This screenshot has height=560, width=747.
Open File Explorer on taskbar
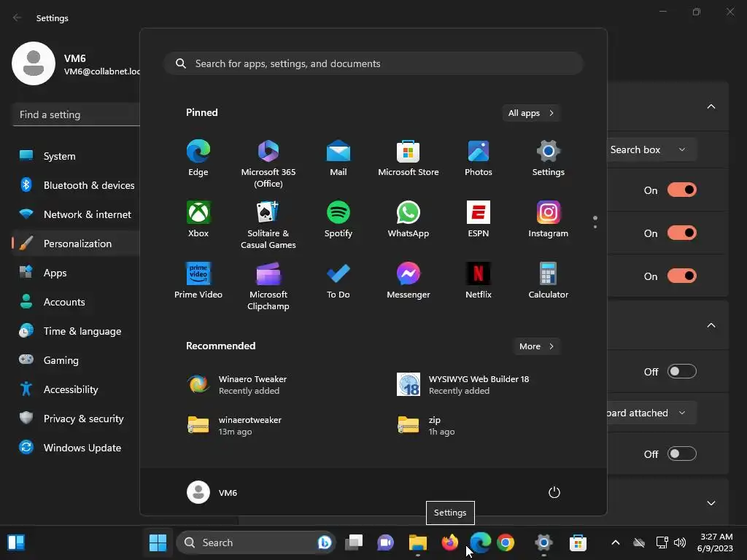click(418, 542)
